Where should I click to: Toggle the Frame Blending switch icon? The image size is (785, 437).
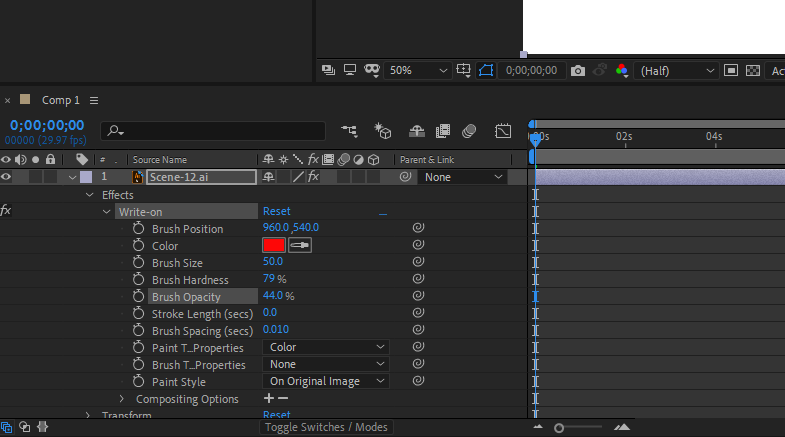pos(443,131)
